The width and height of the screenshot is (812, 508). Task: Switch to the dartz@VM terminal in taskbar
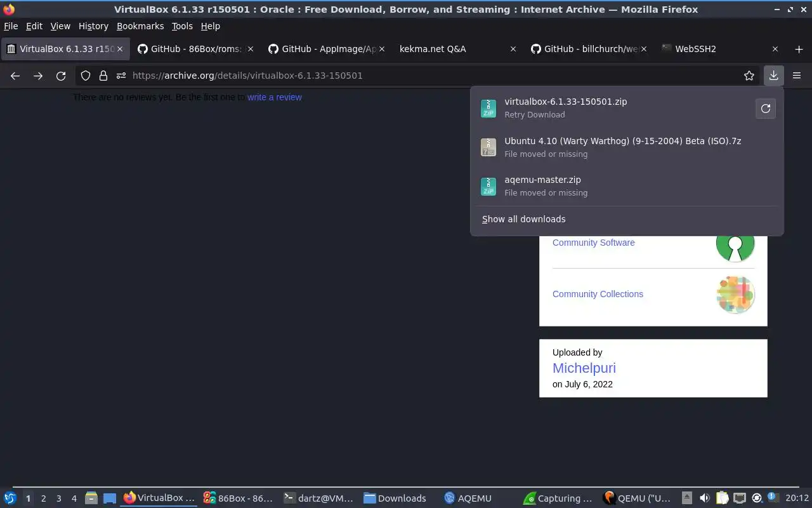point(318,498)
